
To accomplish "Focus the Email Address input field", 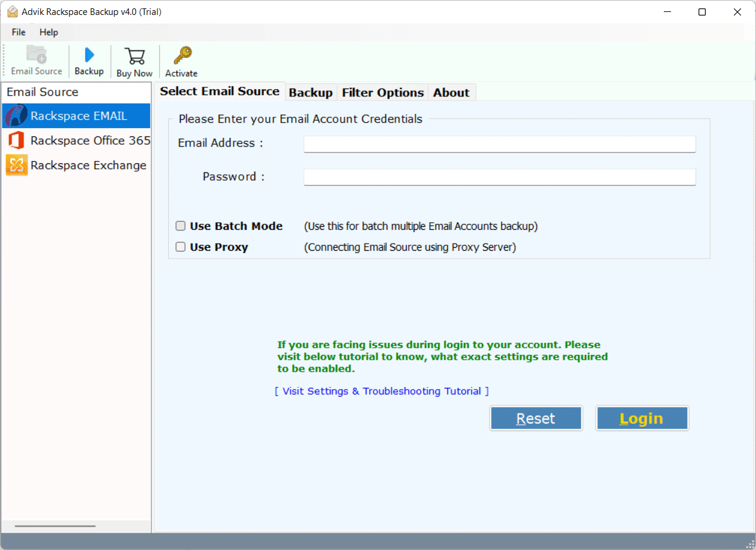I will 500,144.
